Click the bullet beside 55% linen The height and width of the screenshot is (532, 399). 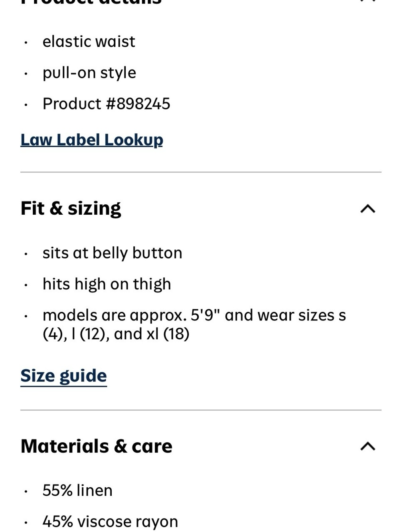tap(26, 491)
